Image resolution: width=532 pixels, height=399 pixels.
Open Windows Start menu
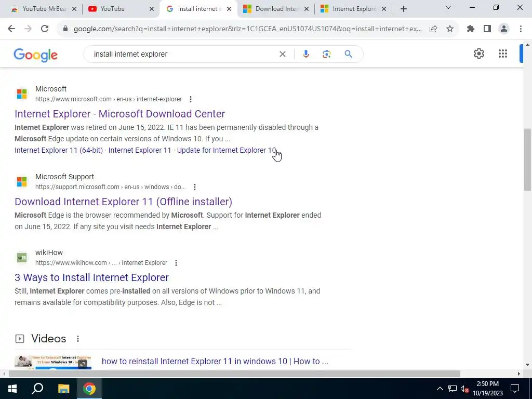coord(12,389)
